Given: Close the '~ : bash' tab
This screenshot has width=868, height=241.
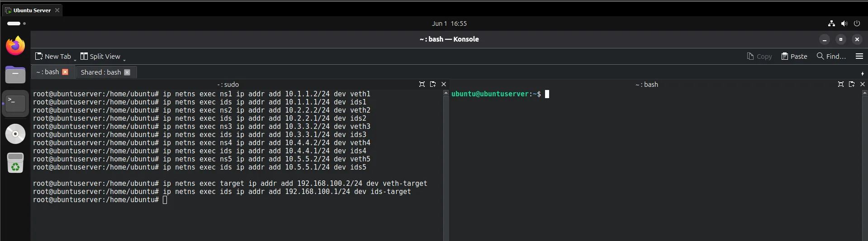Looking at the screenshot, I should click(x=65, y=72).
